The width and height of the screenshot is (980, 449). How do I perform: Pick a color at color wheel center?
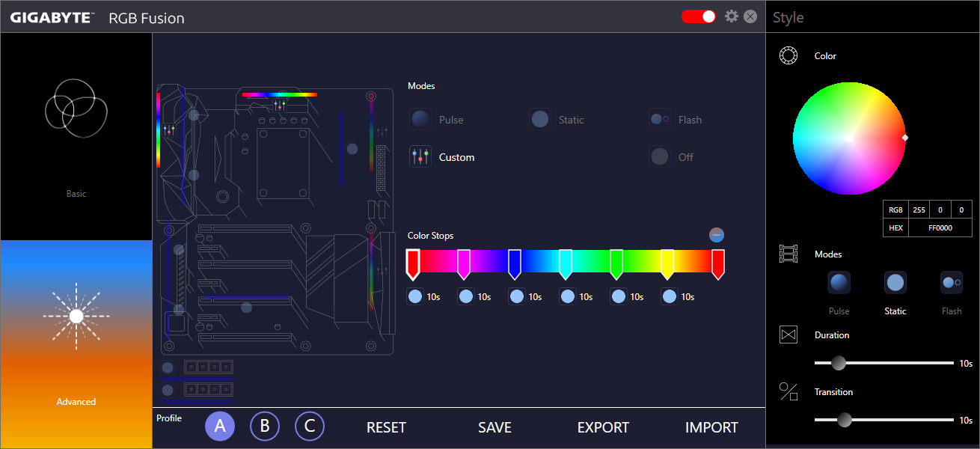pyautogui.click(x=849, y=138)
